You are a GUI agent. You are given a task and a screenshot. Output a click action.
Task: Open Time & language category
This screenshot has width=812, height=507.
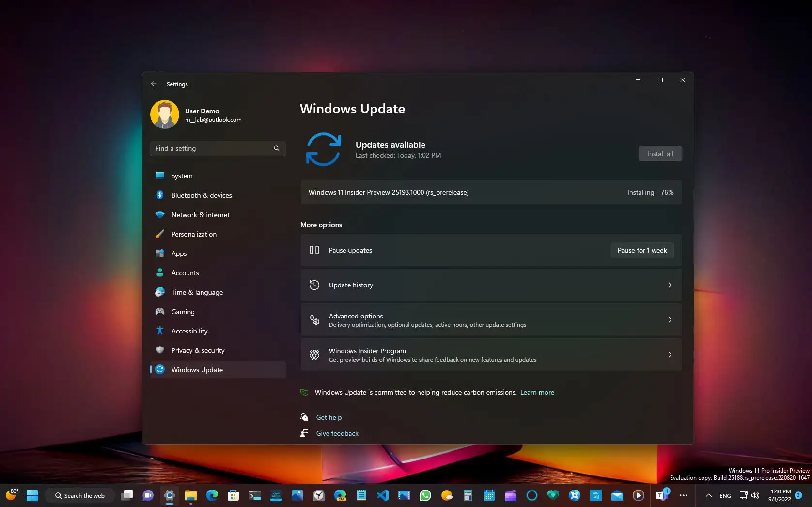tap(218, 292)
